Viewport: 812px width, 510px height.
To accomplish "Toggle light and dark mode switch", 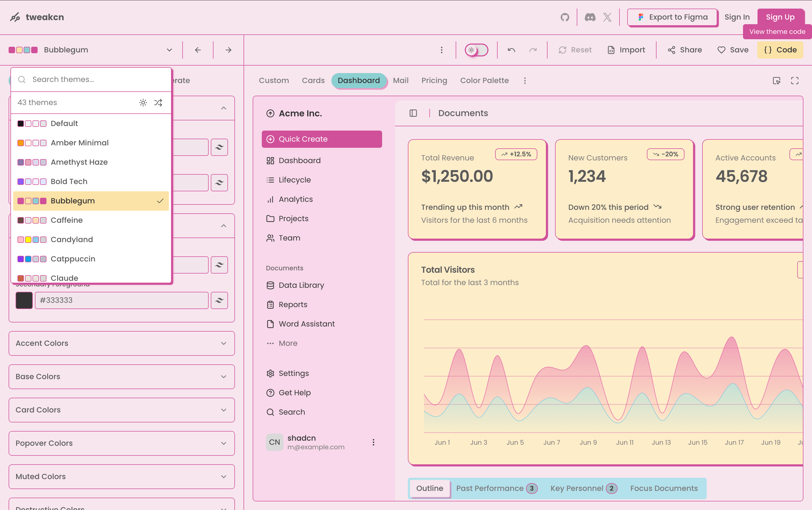I will (476, 50).
